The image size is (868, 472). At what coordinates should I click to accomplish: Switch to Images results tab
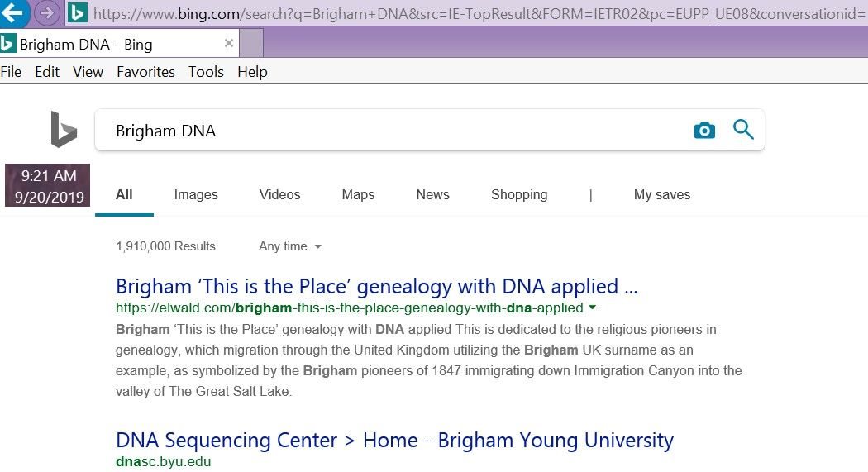(196, 195)
